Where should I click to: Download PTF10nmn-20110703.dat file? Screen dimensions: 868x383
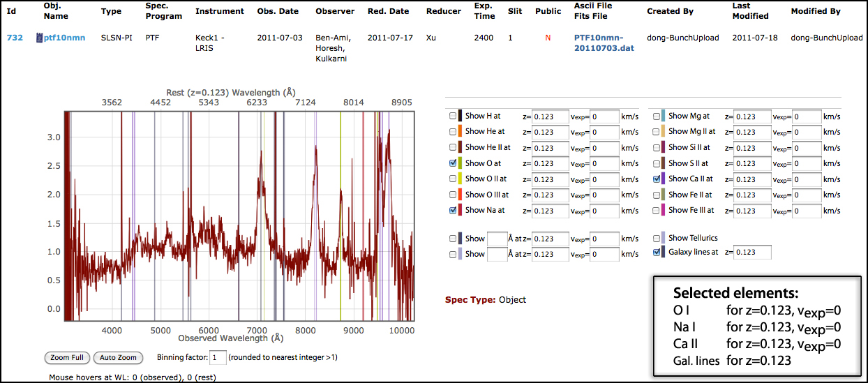tap(604, 43)
